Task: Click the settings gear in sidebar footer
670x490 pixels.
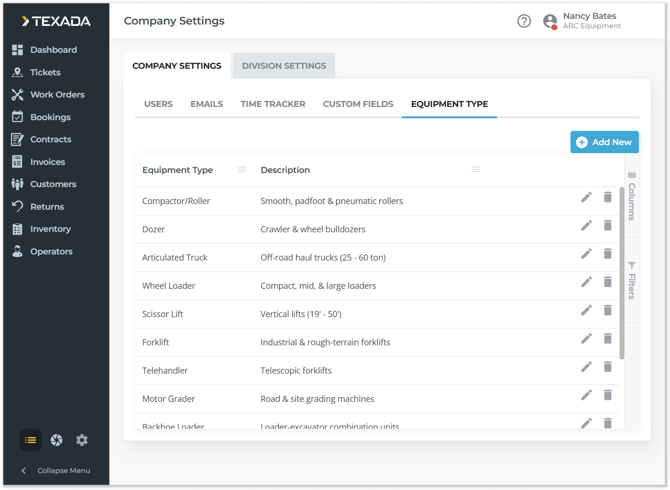Action: pyautogui.click(x=82, y=440)
